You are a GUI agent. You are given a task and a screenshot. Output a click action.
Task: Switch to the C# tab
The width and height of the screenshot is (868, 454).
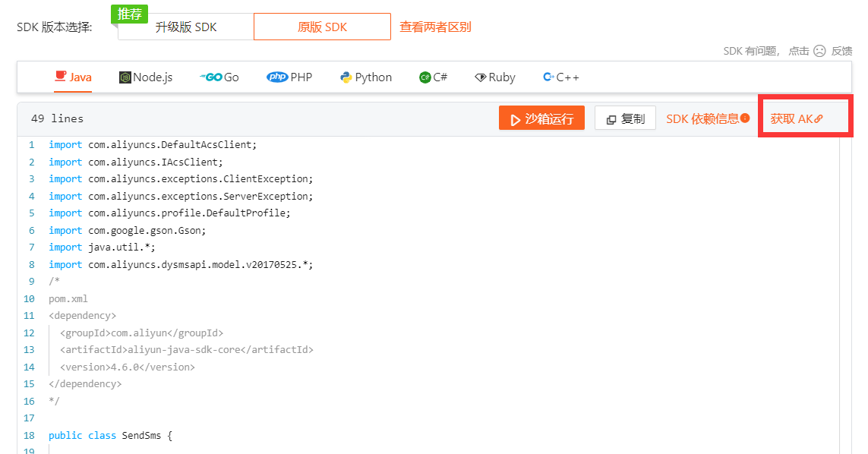[433, 77]
